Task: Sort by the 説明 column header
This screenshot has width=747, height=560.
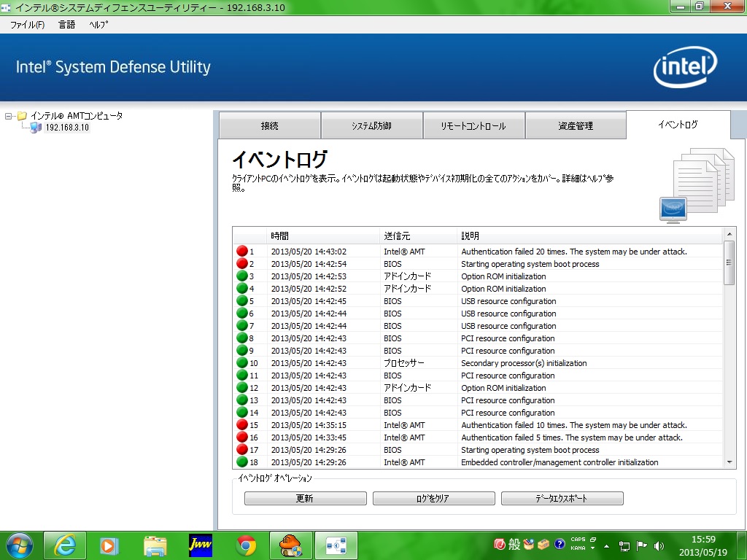Action: (589, 236)
